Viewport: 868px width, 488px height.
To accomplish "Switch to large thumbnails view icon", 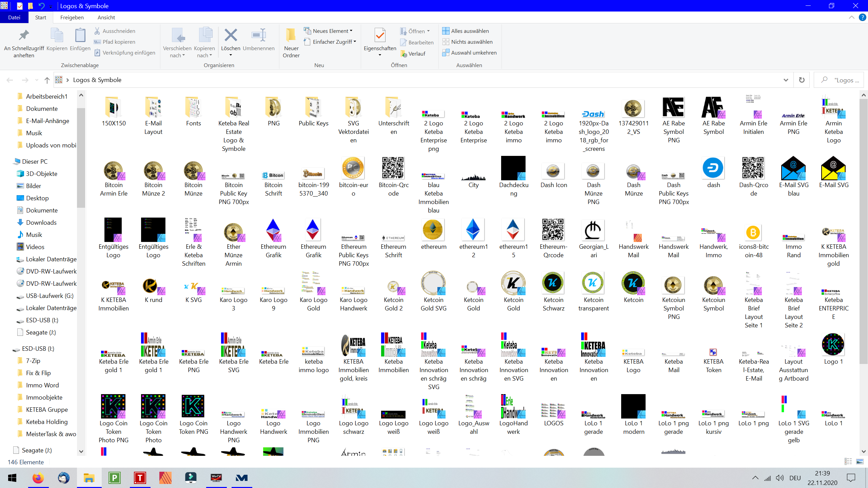I will click(x=860, y=461).
